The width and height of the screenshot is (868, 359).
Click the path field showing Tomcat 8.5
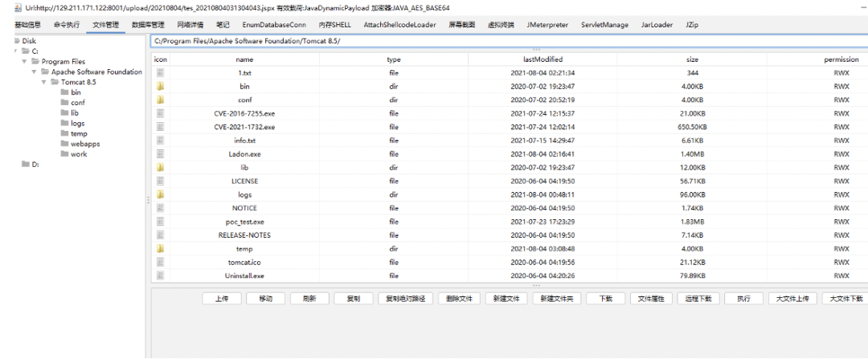pos(509,41)
